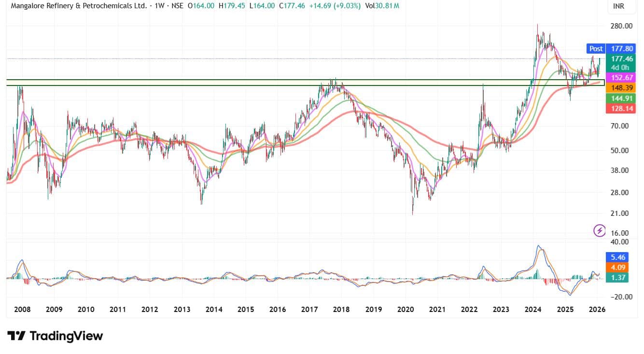The height and width of the screenshot is (354, 644).
Task: Click the close value C177.46 in header
Action: [291, 6]
